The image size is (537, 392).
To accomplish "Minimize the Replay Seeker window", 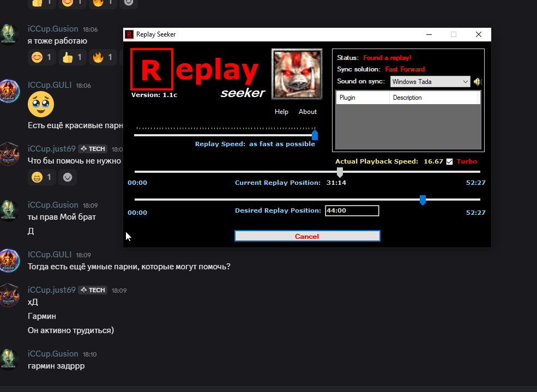I will pos(429,34).
